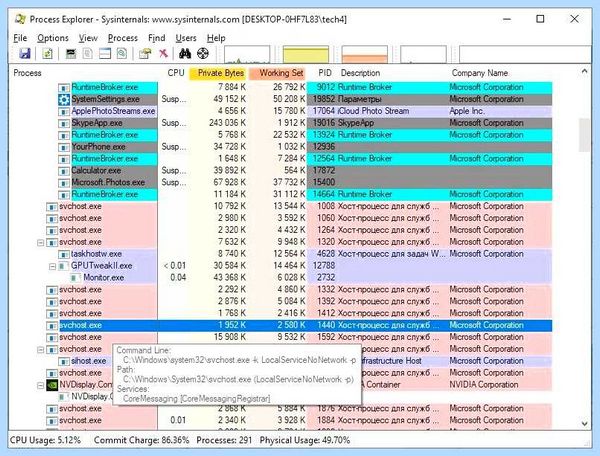Click the Show Process Tree icon
Viewport: 600px width, 456px height.
[88, 54]
